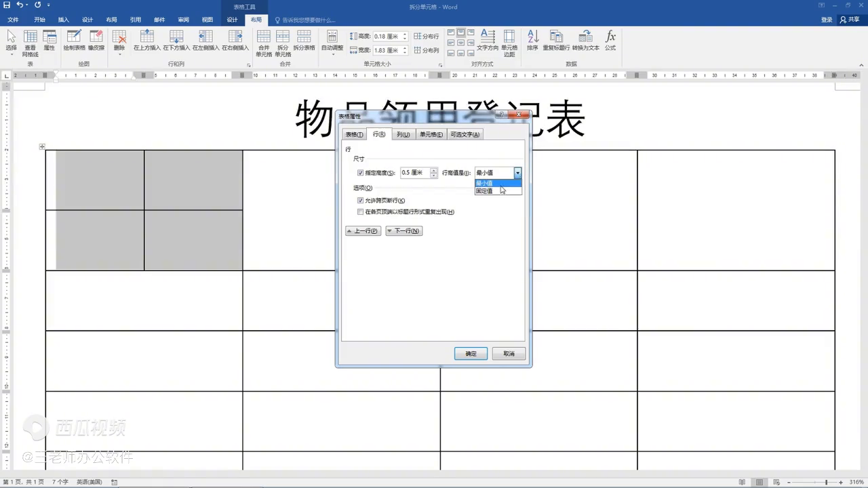868x488 pixels.
Task: Click 分布列 distribute columns
Action: point(427,50)
